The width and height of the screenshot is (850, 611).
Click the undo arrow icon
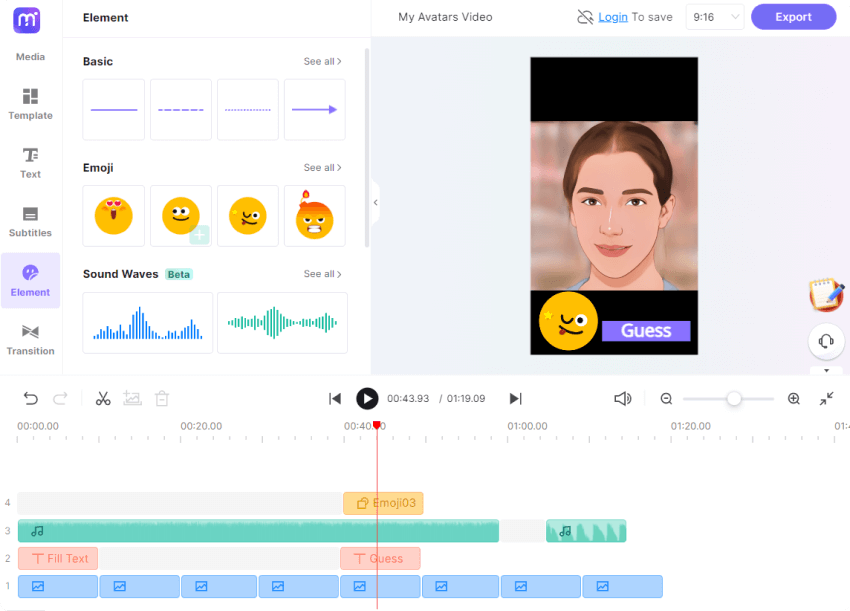click(31, 399)
